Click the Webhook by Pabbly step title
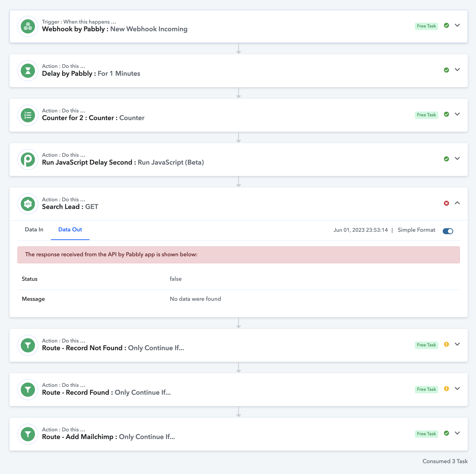The width and height of the screenshot is (476, 474). click(x=115, y=29)
